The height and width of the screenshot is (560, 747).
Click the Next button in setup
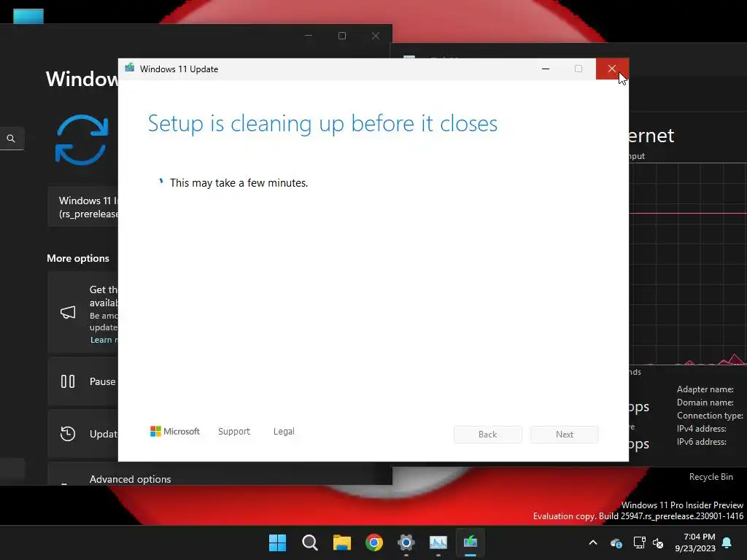(x=565, y=435)
